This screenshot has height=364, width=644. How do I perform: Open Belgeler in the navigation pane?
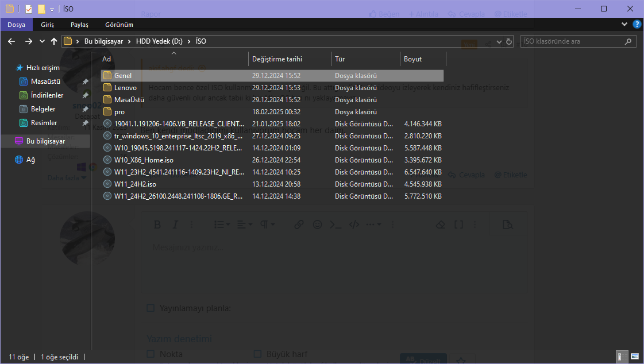[43, 109]
